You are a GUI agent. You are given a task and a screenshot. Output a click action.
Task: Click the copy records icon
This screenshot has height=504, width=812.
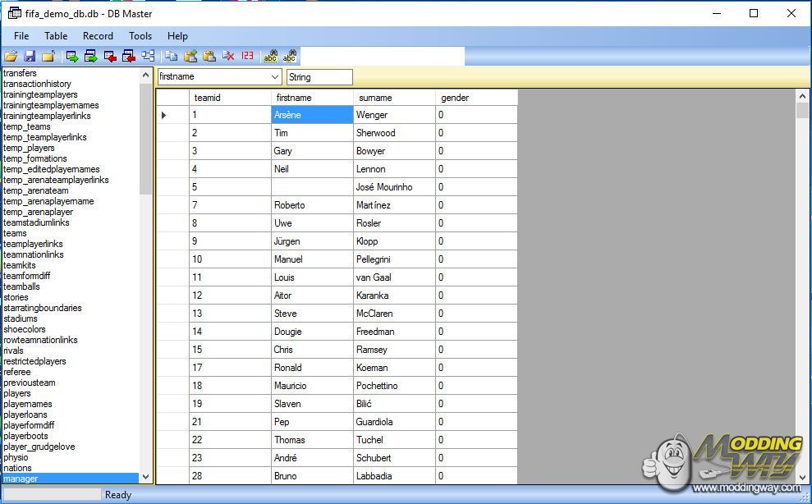point(172,57)
